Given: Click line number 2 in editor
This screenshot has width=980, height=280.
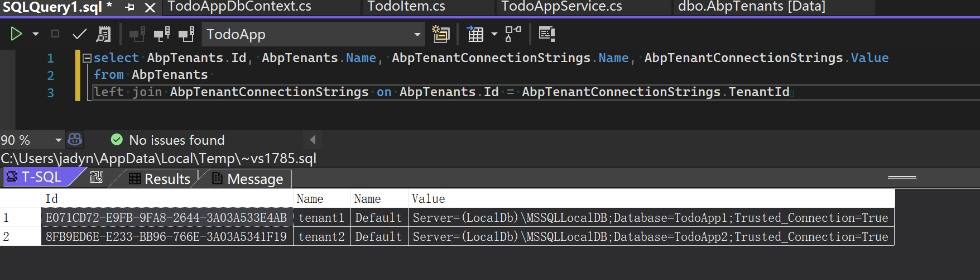Looking at the screenshot, I should pos(51,75).
